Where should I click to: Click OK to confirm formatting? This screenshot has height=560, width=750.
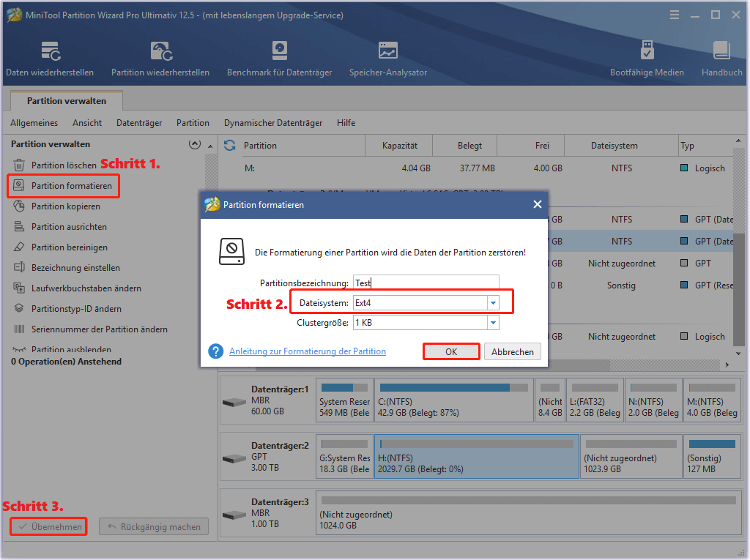(x=451, y=351)
